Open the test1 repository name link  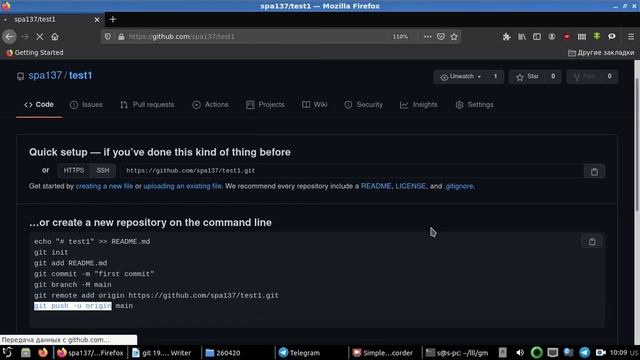(80, 76)
